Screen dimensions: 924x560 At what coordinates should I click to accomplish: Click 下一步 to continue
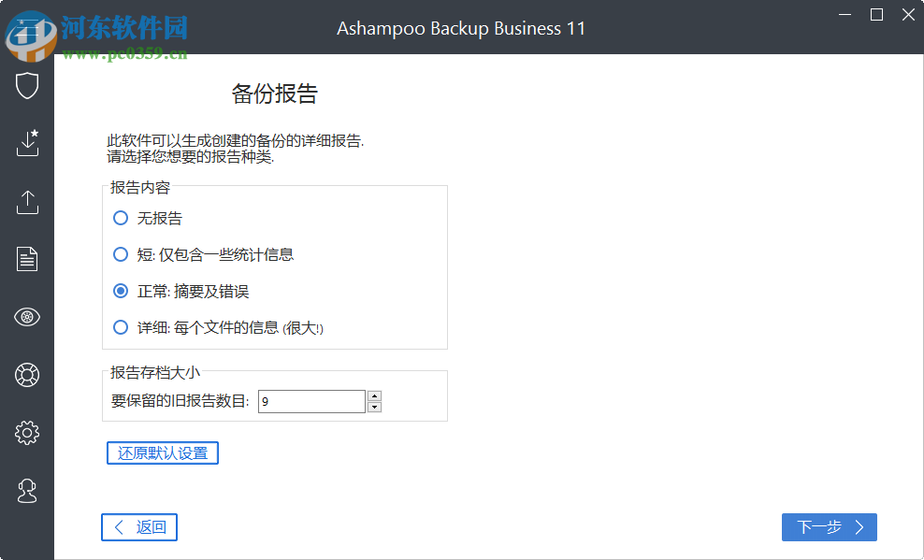click(x=829, y=527)
